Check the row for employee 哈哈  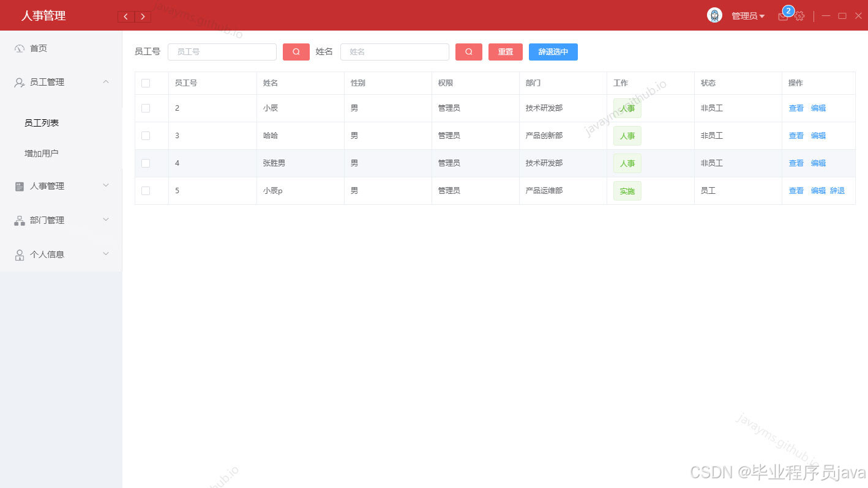[146, 136]
